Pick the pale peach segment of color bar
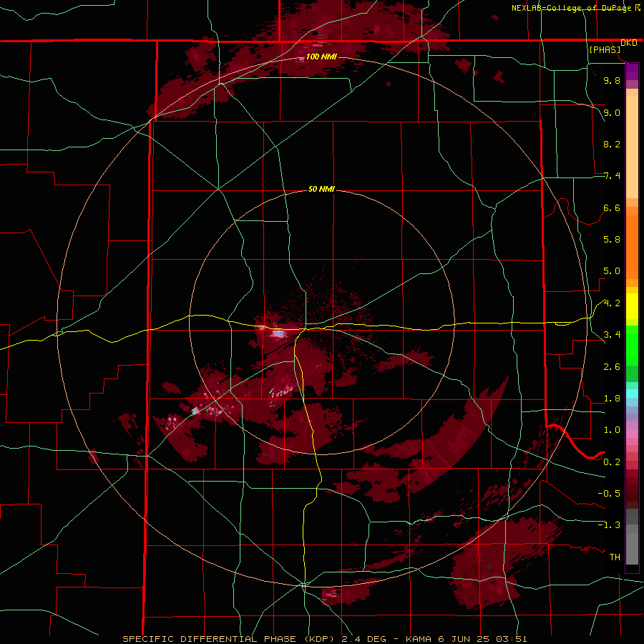This screenshot has height=644, width=644. click(632, 147)
